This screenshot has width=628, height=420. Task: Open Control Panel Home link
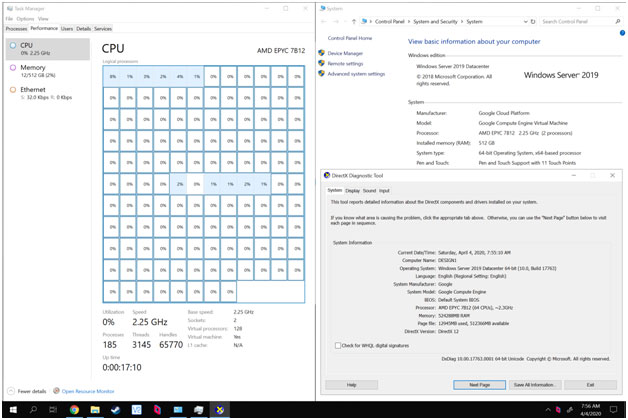pos(350,38)
